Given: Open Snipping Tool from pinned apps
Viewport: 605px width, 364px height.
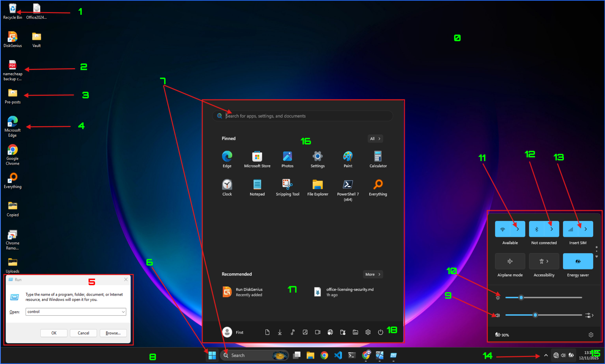Looking at the screenshot, I should click(287, 188).
